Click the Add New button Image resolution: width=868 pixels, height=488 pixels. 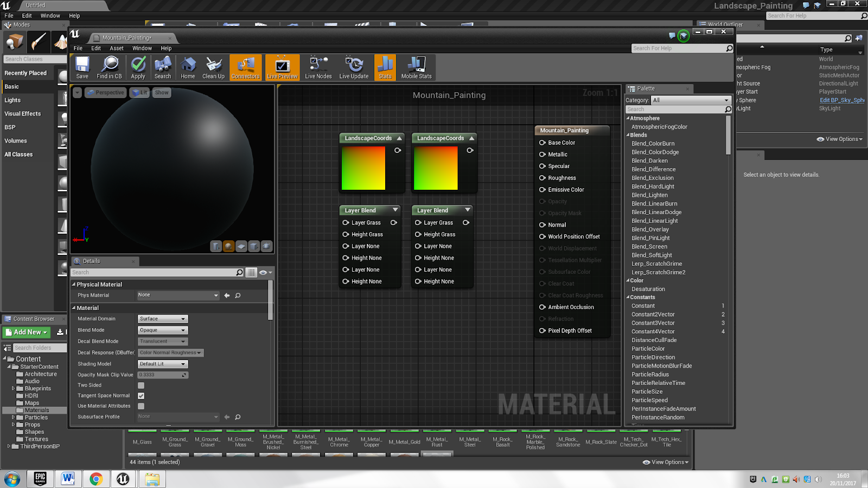click(27, 332)
